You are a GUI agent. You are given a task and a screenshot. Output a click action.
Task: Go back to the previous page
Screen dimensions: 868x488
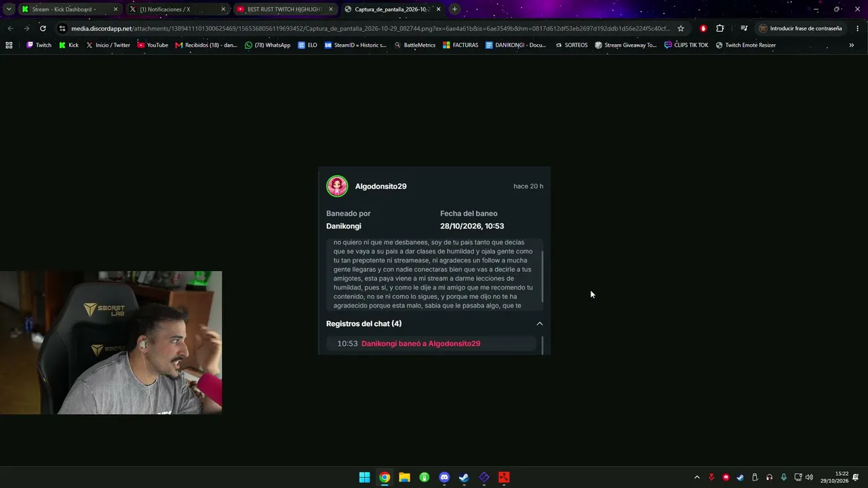click(x=10, y=28)
